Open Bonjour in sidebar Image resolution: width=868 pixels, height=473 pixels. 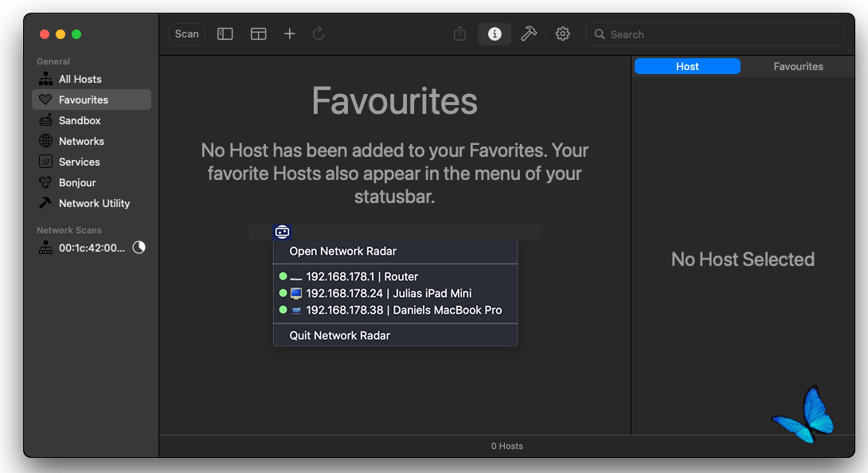click(92, 182)
